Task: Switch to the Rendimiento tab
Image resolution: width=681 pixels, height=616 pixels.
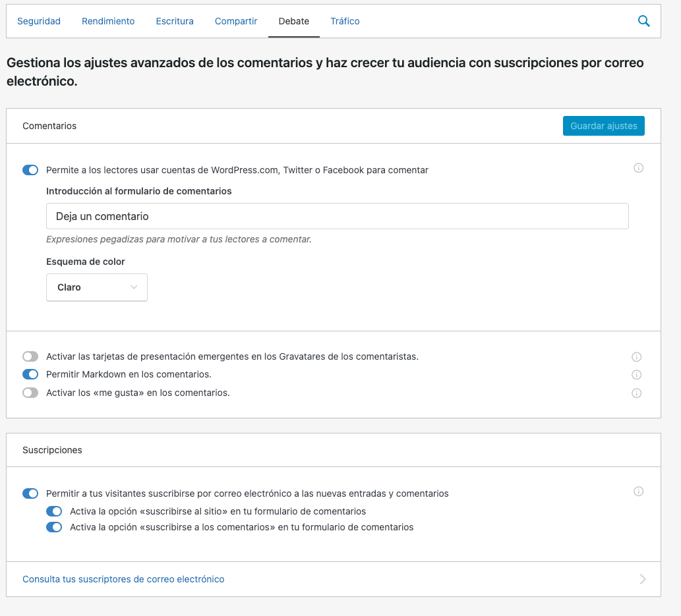Action: coord(108,21)
